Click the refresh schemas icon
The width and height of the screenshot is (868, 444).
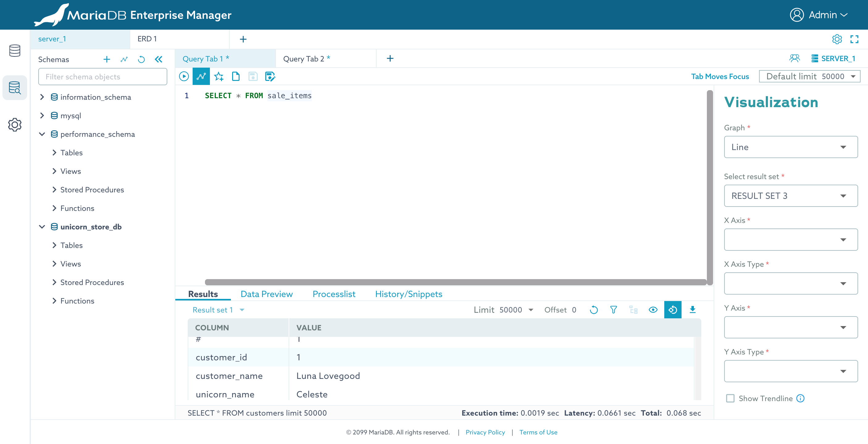pos(141,59)
